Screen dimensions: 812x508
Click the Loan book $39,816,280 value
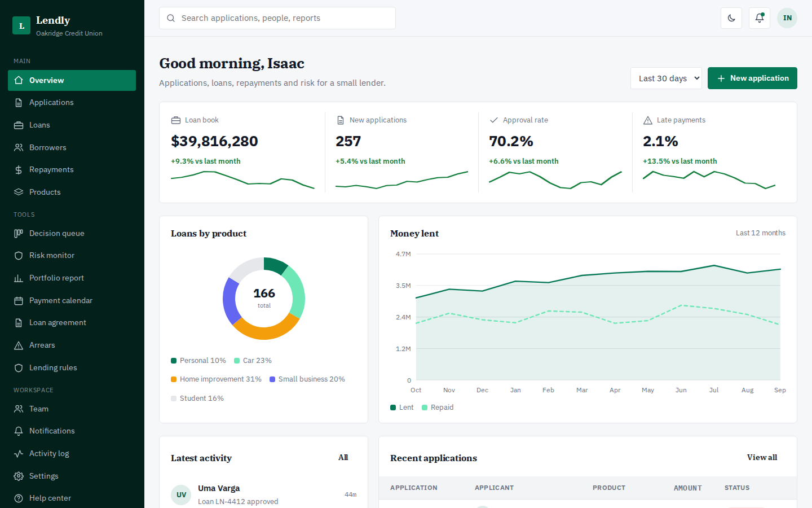click(x=214, y=141)
